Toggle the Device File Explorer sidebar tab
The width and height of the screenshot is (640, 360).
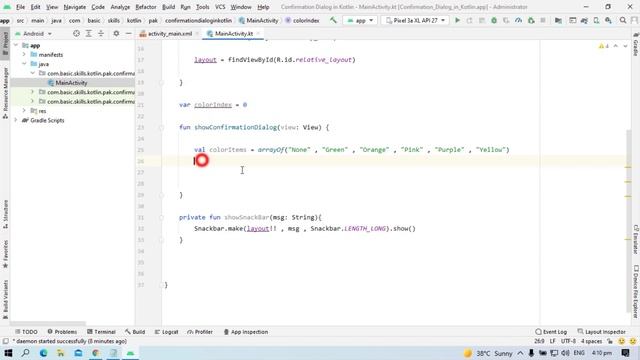click(x=636, y=291)
